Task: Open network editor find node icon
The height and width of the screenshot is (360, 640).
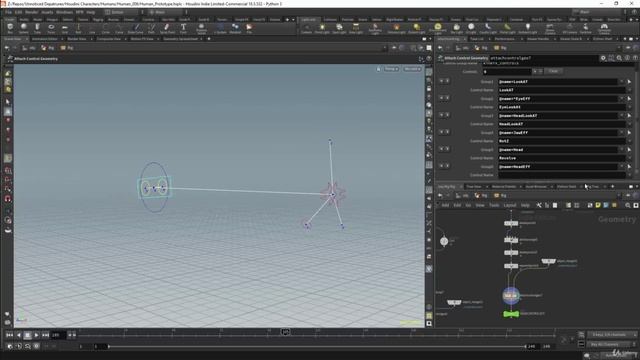Action: tap(628, 205)
